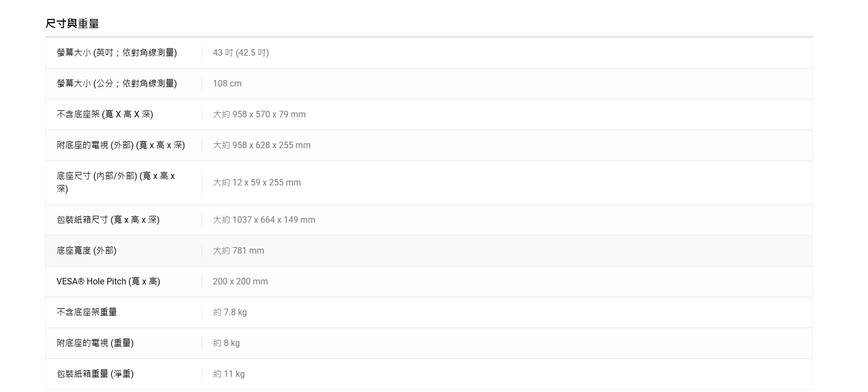Select the 200 x 200 mm value
The width and height of the screenshot is (868, 392).
point(240,281)
